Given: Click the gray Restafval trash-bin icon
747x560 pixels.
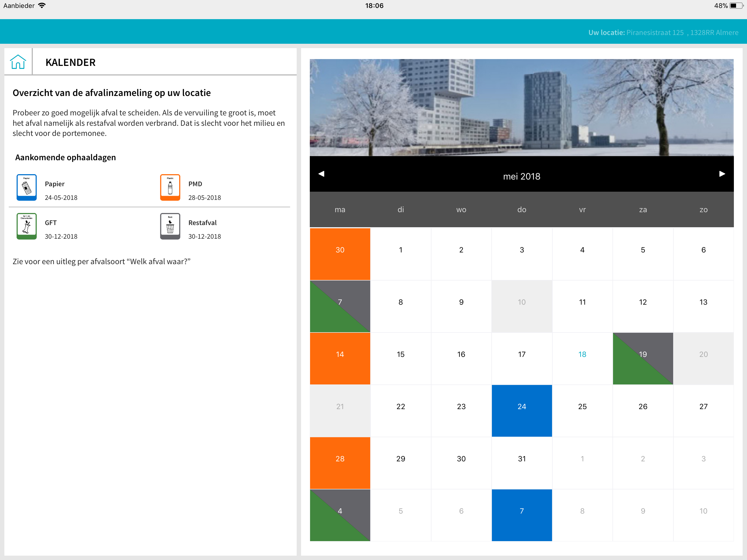Looking at the screenshot, I should tap(170, 226).
